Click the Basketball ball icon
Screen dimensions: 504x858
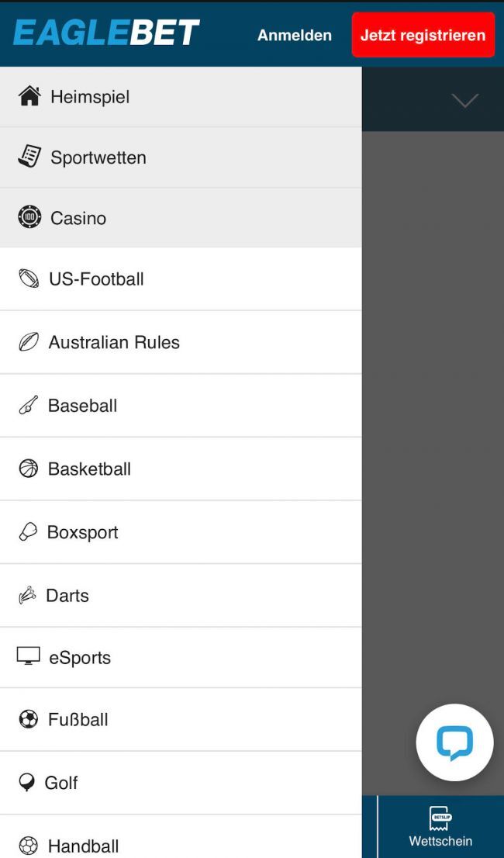click(29, 469)
